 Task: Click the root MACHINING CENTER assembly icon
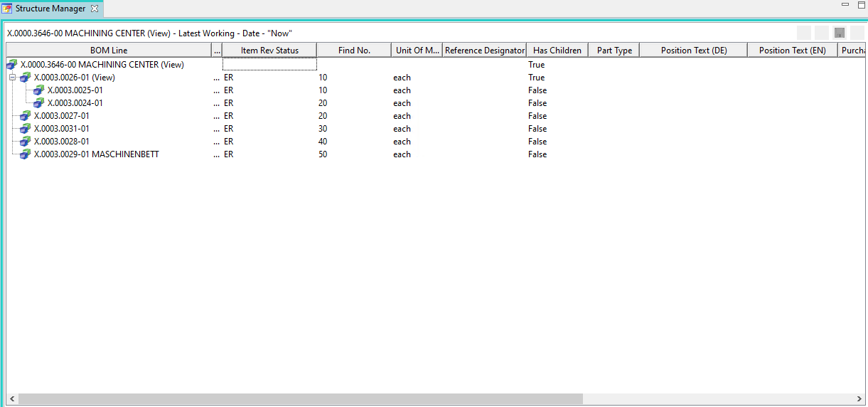click(x=12, y=65)
